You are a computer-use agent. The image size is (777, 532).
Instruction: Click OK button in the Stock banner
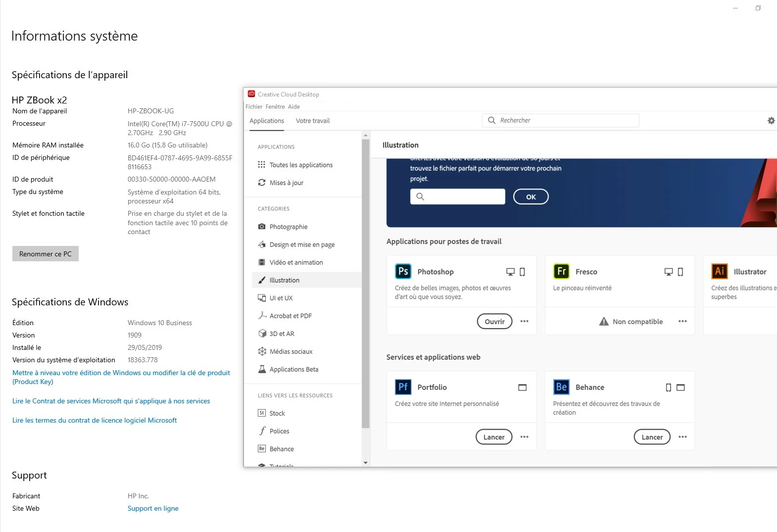coord(531,197)
